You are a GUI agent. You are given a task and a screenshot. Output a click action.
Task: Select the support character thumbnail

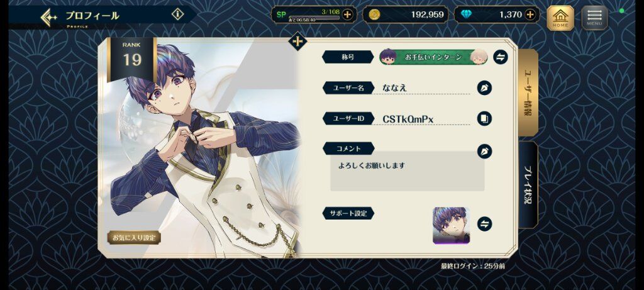[x=452, y=225]
